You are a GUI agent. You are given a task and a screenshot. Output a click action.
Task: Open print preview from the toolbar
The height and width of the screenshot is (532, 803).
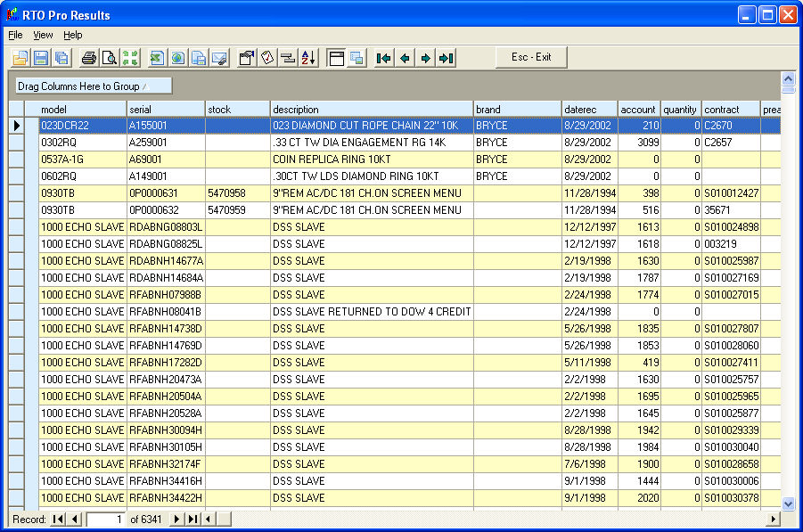click(x=110, y=58)
